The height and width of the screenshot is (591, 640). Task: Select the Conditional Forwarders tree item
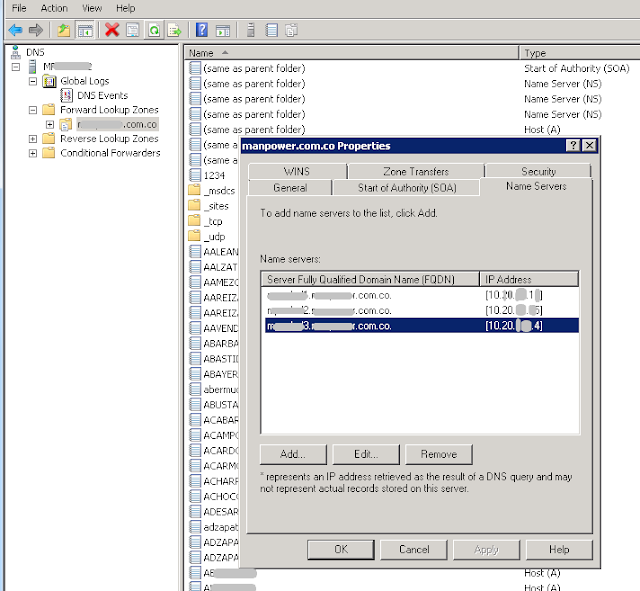(110, 153)
